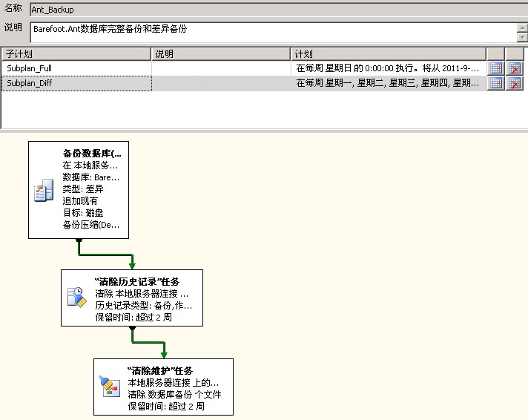
Task: Click the 清除维护 task icon
Action: point(109,385)
